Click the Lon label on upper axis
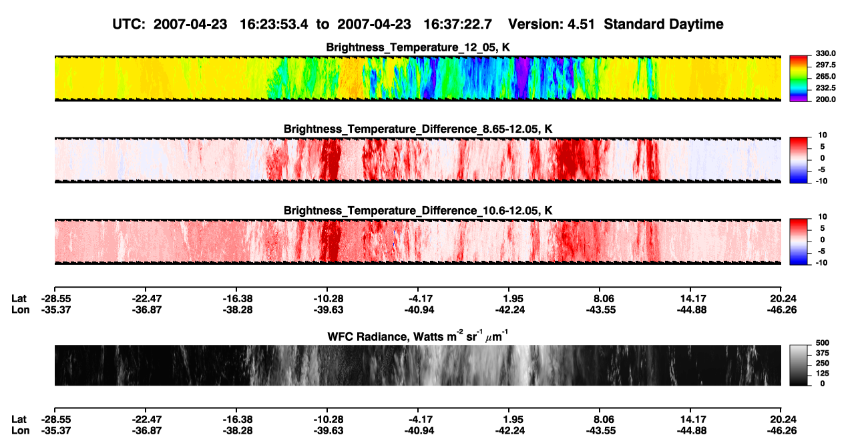The width and height of the screenshot is (868, 445). tap(20, 310)
